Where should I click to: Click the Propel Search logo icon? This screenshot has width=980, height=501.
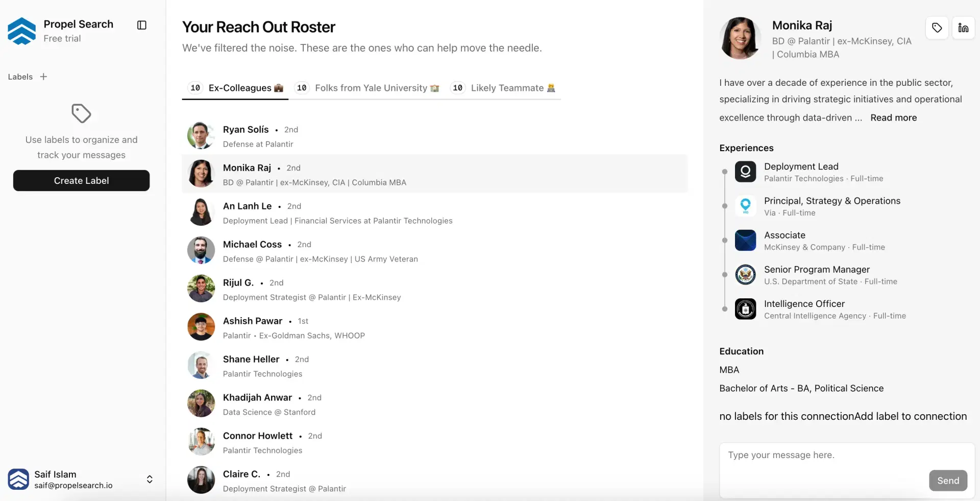[22, 31]
